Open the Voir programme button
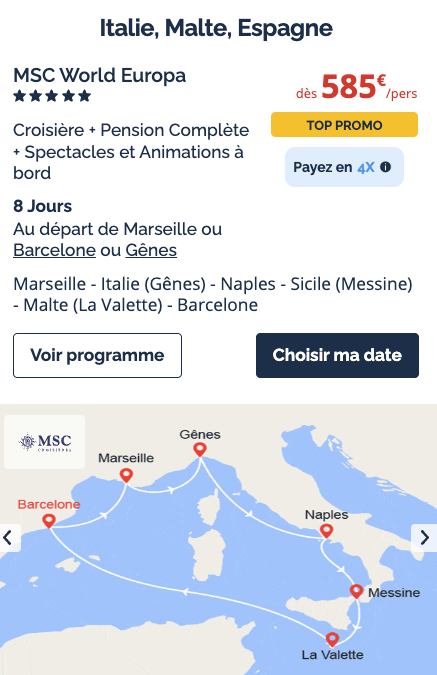 point(97,356)
